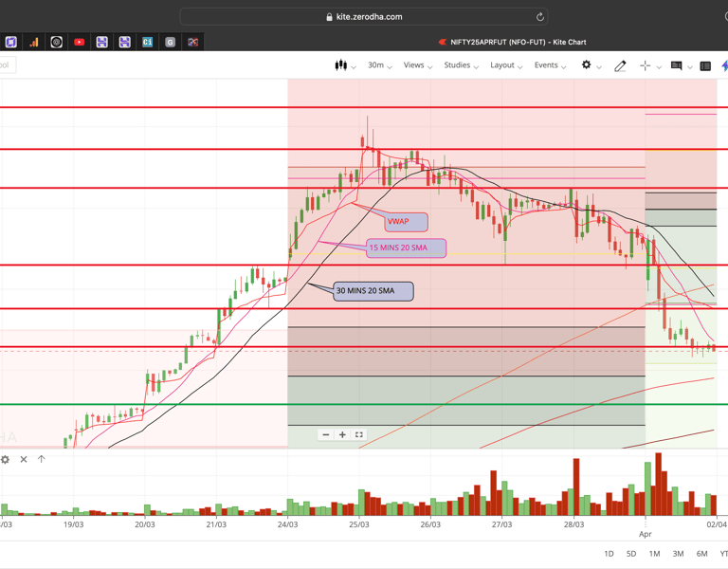Reload the page from address bar
The height and width of the screenshot is (569, 728).
(x=540, y=17)
